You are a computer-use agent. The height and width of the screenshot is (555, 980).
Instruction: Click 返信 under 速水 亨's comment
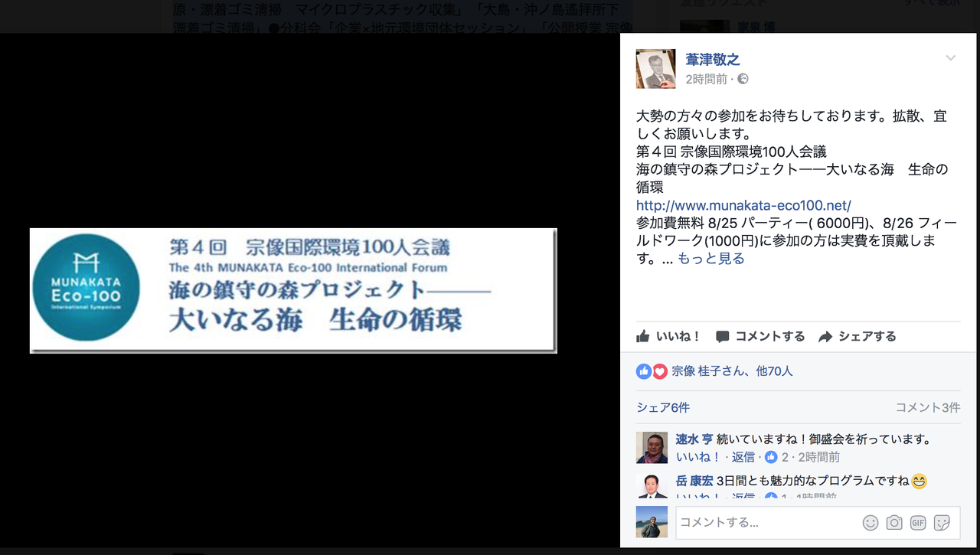pyautogui.click(x=743, y=457)
